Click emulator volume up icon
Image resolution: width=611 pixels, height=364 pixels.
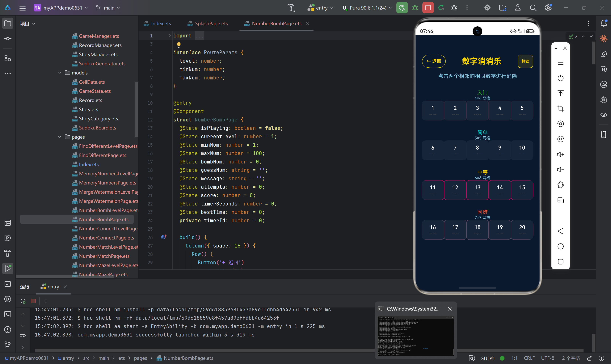click(560, 154)
